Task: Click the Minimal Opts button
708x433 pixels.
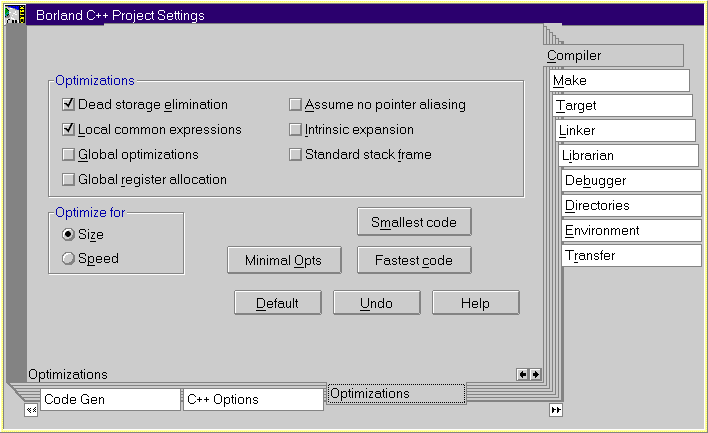Action: pos(284,260)
